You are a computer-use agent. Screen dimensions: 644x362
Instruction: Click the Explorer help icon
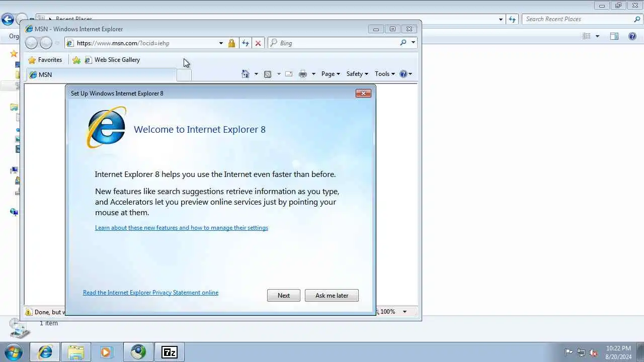point(632,36)
